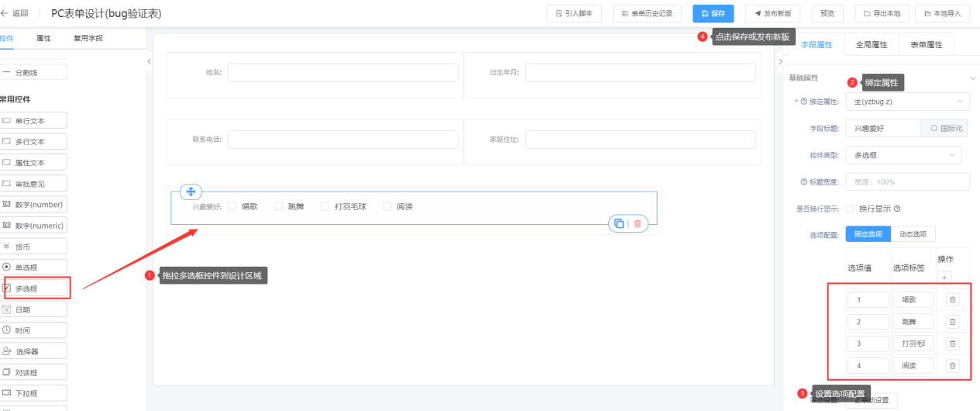Select the 多选框 control in the left panel
Image resolution: width=980 pixels, height=411 pixels.
pos(36,288)
